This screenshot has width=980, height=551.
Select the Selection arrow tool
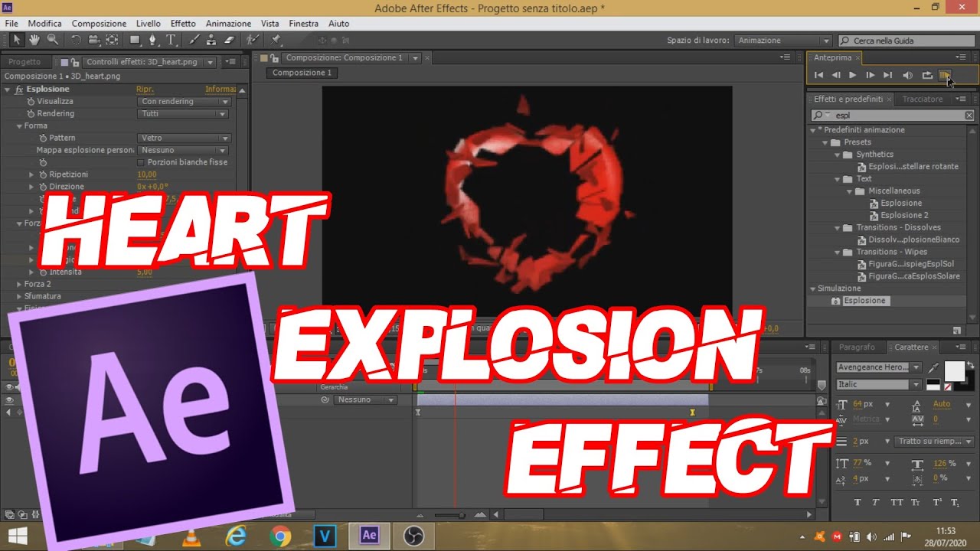click(x=17, y=40)
